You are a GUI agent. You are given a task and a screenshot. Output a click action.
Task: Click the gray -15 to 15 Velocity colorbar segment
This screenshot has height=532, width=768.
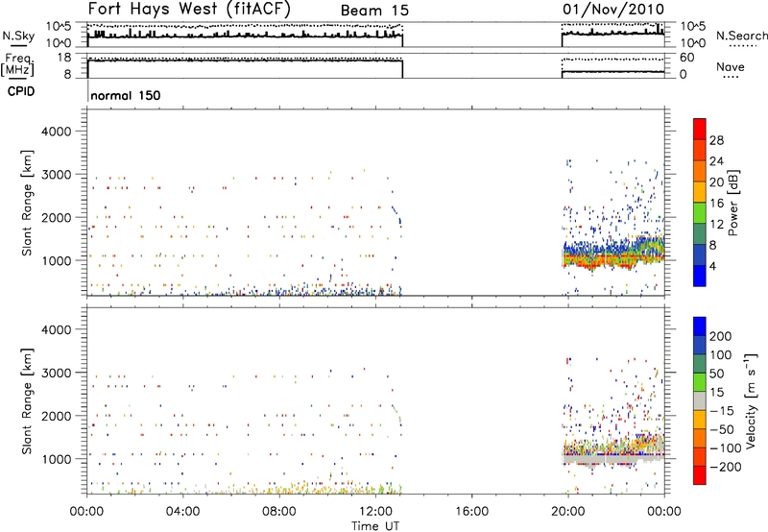pyautogui.click(x=700, y=400)
